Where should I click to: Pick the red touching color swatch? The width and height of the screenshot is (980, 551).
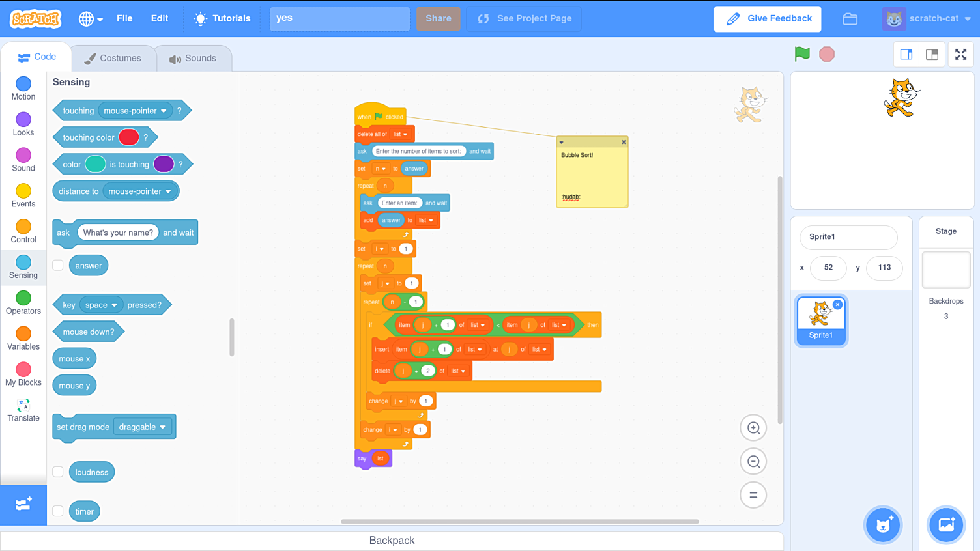coord(128,137)
